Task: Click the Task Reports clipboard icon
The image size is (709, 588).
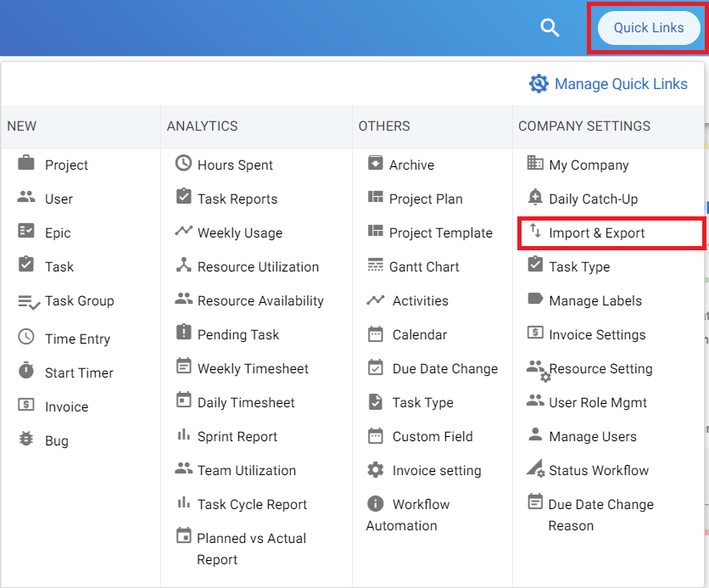Action: (x=183, y=196)
